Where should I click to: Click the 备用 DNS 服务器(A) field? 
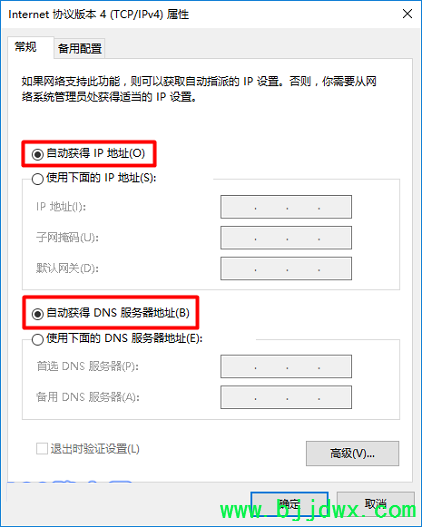tap(286, 397)
